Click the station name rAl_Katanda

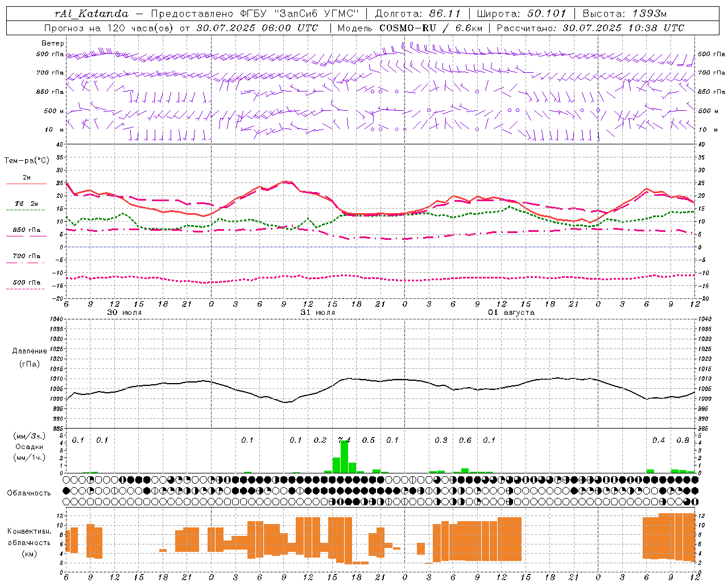pyautogui.click(x=92, y=14)
